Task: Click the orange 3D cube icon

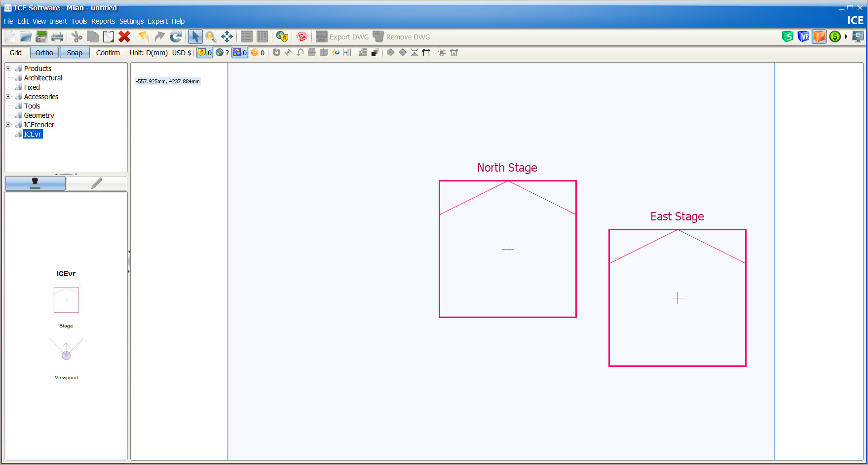Action: click(x=819, y=36)
